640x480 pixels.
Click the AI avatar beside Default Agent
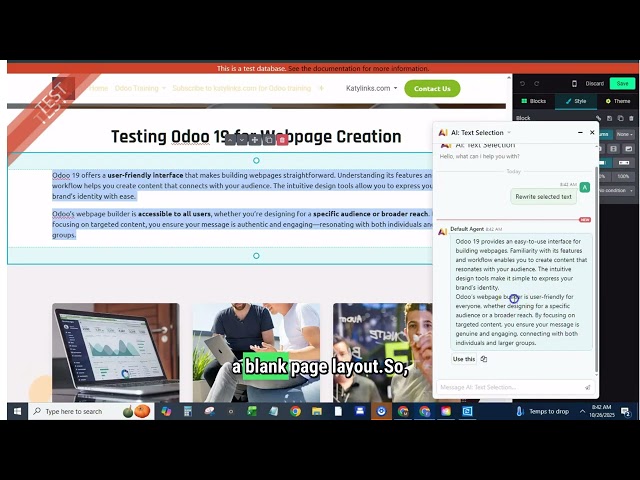442,232
